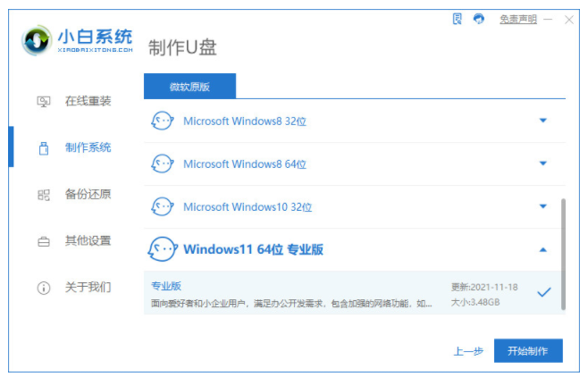
Task: Click the Windows10 32位 face icon
Action: pos(162,206)
